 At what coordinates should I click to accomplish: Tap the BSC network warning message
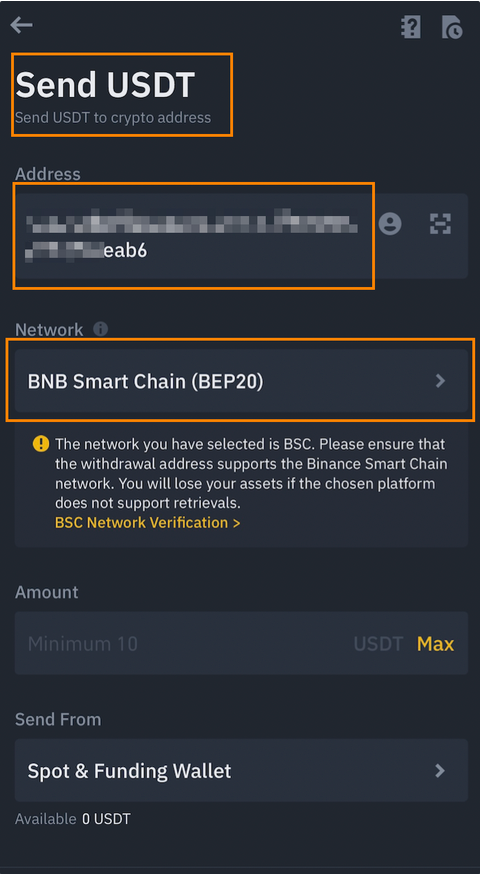251,474
